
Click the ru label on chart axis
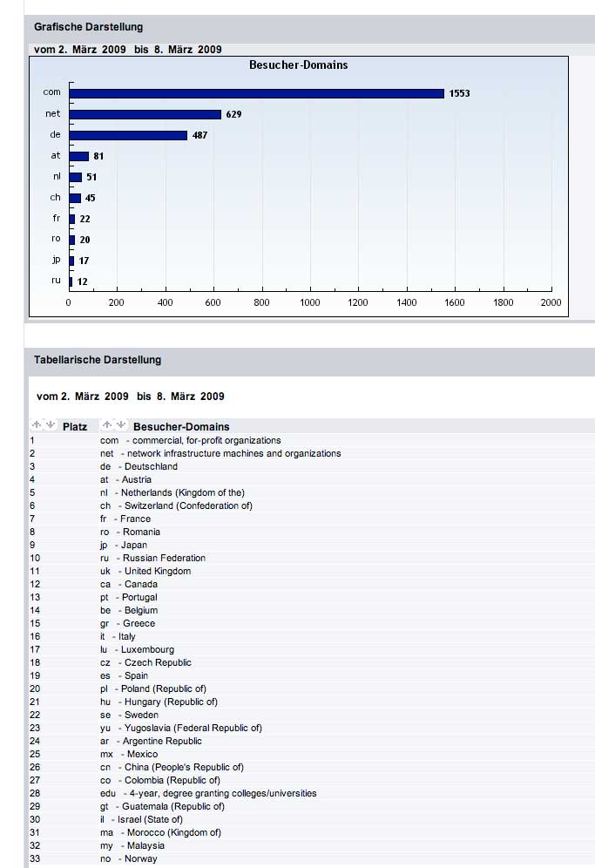(56, 281)
